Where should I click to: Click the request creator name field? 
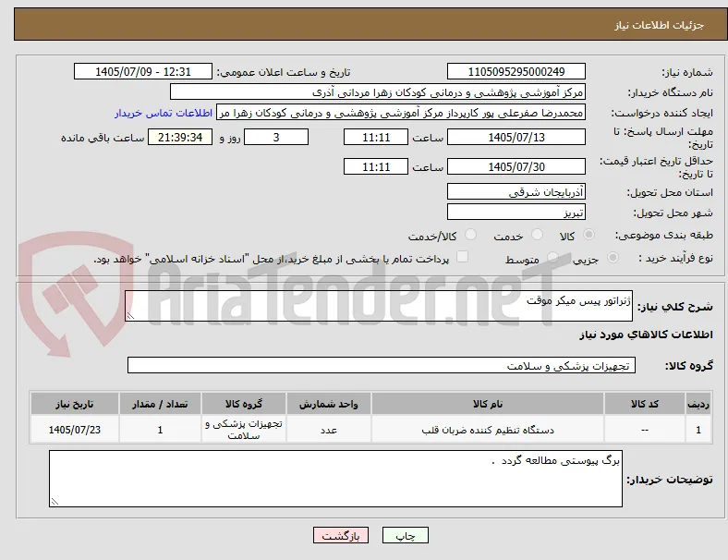click(401, 113)
